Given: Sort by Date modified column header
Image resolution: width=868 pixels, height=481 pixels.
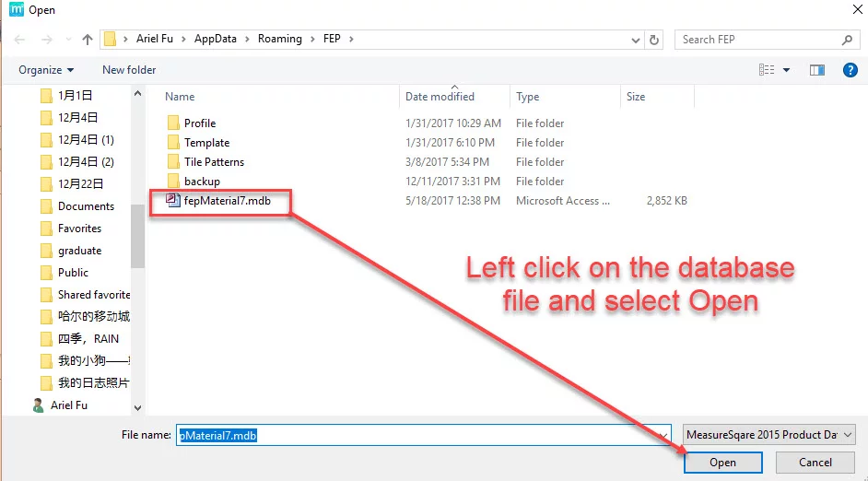Looking at the screenshot, I should 440,97.
